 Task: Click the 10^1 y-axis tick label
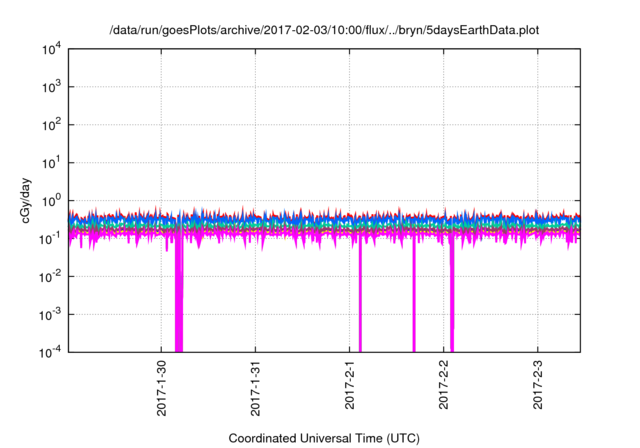click(51, 163)
